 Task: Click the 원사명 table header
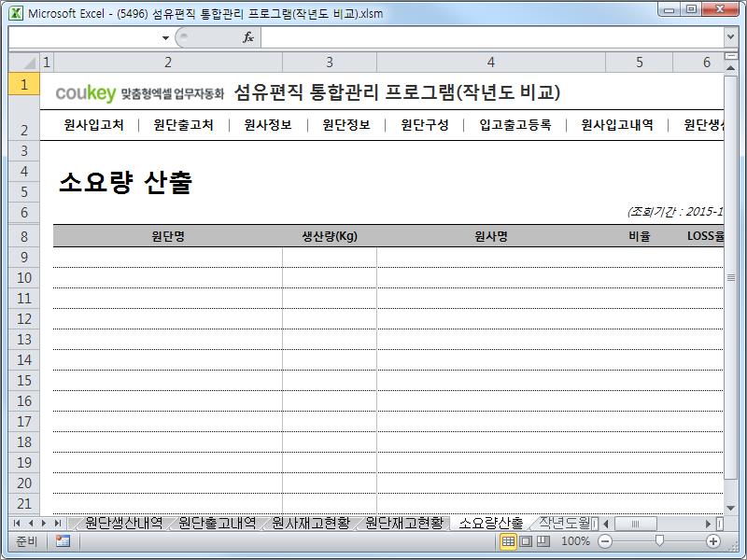pyautogui.click(x=491, y=236)
